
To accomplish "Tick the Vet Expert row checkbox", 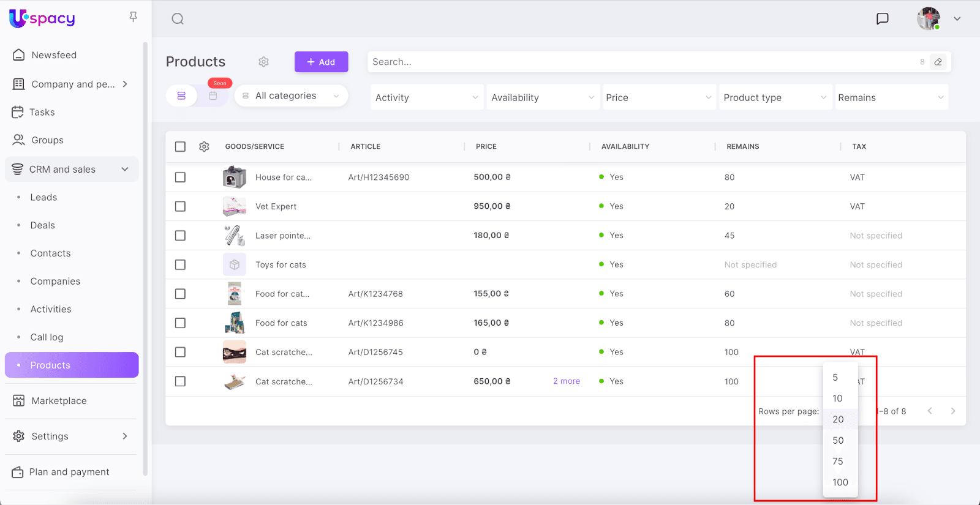I will tap(180, 207).
